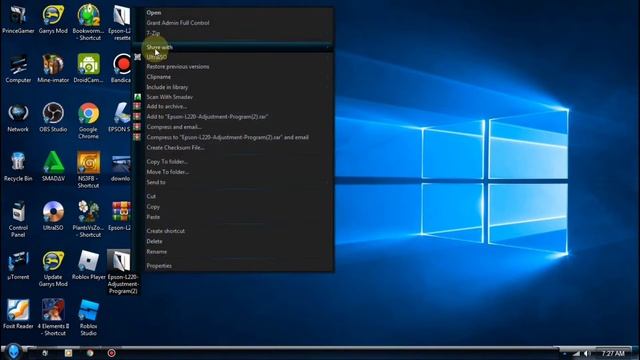
Task: Click the network signal icon in system tray
Action: 576,353
